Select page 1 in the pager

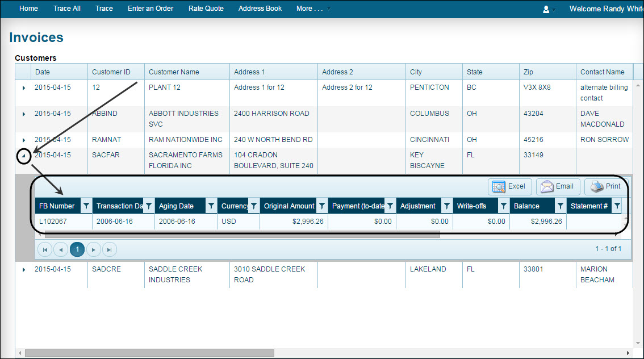pyautogui.click(x=77, y=249)
